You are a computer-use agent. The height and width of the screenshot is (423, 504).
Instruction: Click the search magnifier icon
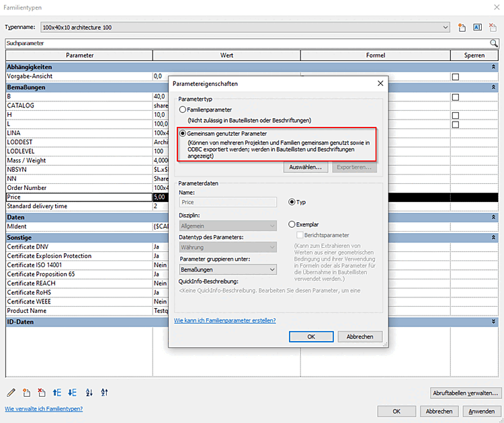click(x=493, y=44)
